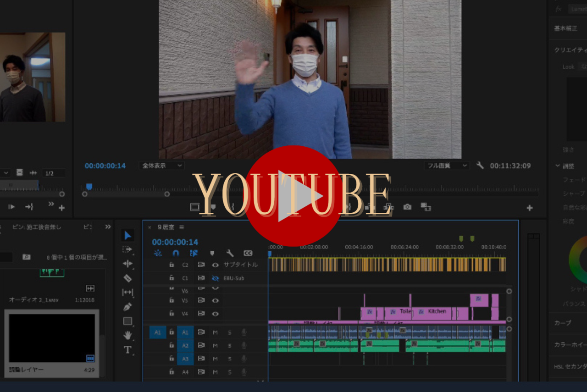Mute audio track A1
The image size is (587, 392).
point(215,332)
